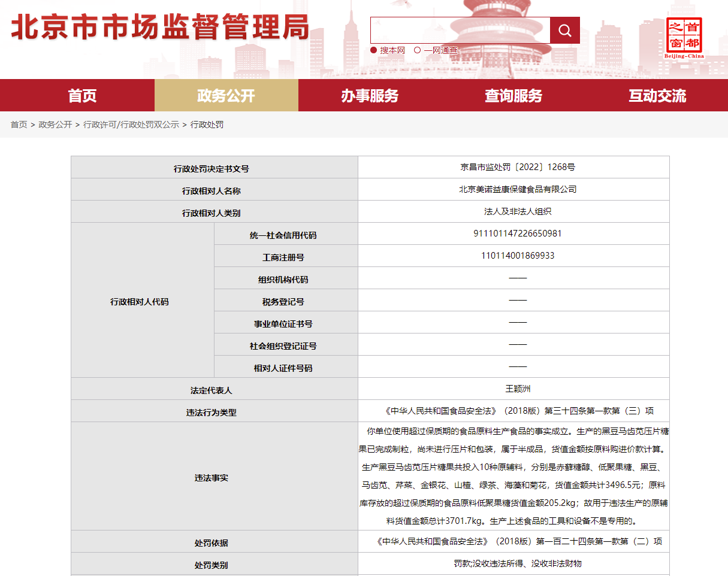728x576 pixels.
Task: Open the 查询服务 navigation tab
Action: click(x=513, y=96)
